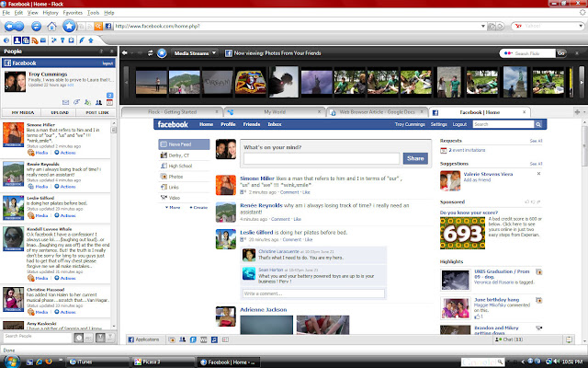Click the calendar events icon under Troy Cummings
The image size is (588, 368).
click(x=109, y=102)
